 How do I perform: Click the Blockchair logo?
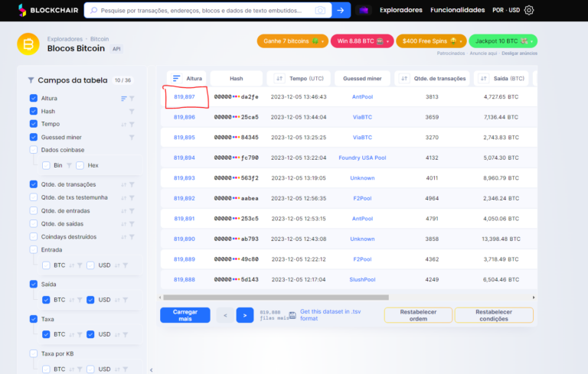pyautogui.click(x=47, y=10)
